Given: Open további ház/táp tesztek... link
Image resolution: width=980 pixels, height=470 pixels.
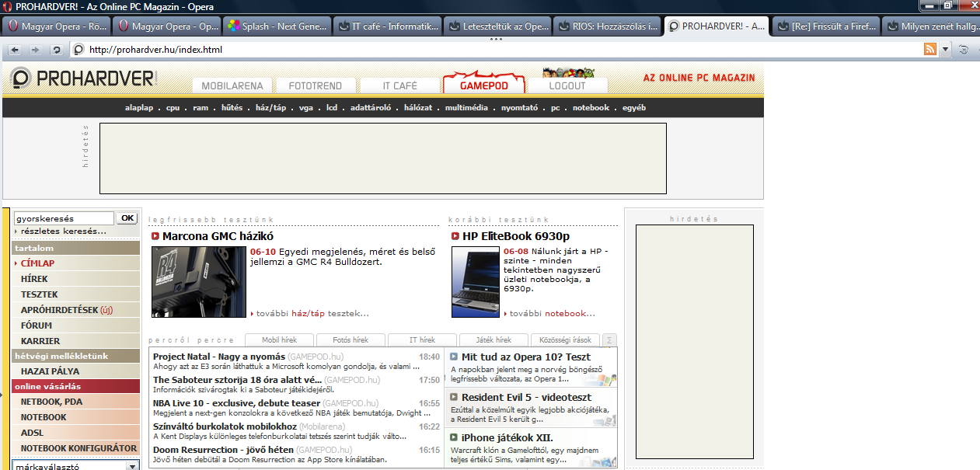Looking at the screenshot, I should 312,313.
